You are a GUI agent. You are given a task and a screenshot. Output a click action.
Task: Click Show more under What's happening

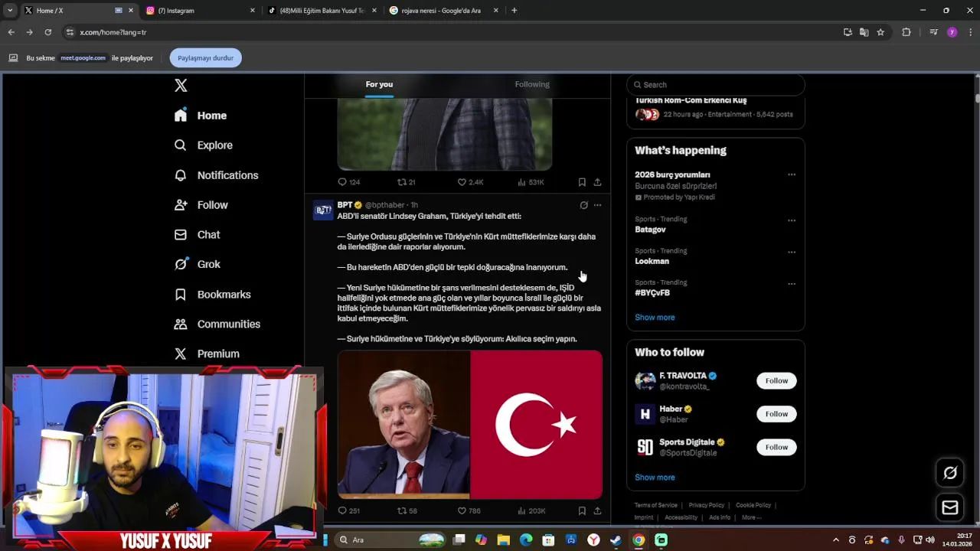tap(655, 317)
